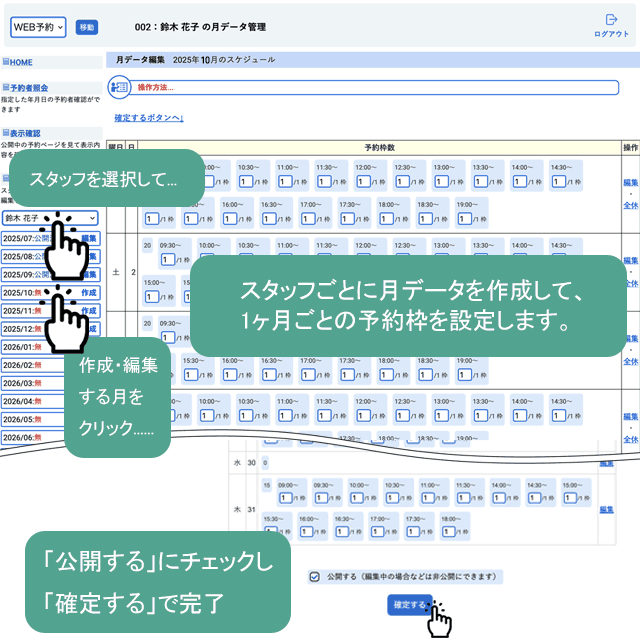Click the 17:00~ slot field in 木 31 row
The height and width of the screenshot is (640, 640).
(378, 531)
